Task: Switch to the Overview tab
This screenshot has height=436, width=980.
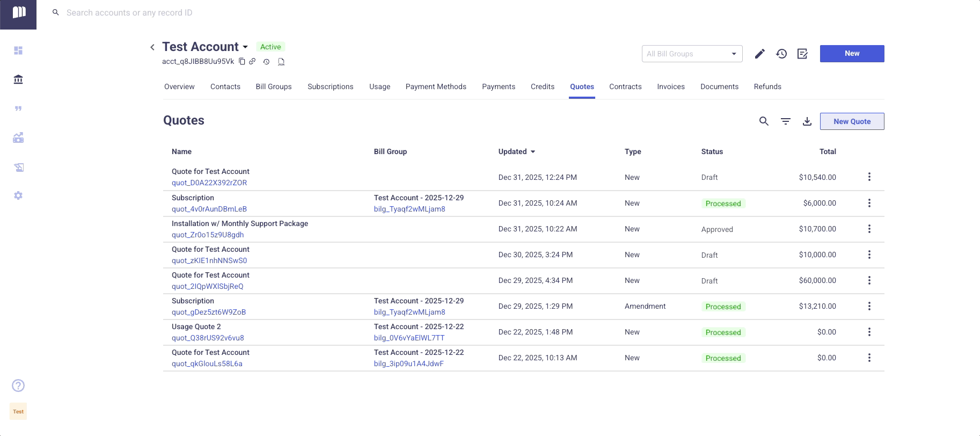Action: 179,86
